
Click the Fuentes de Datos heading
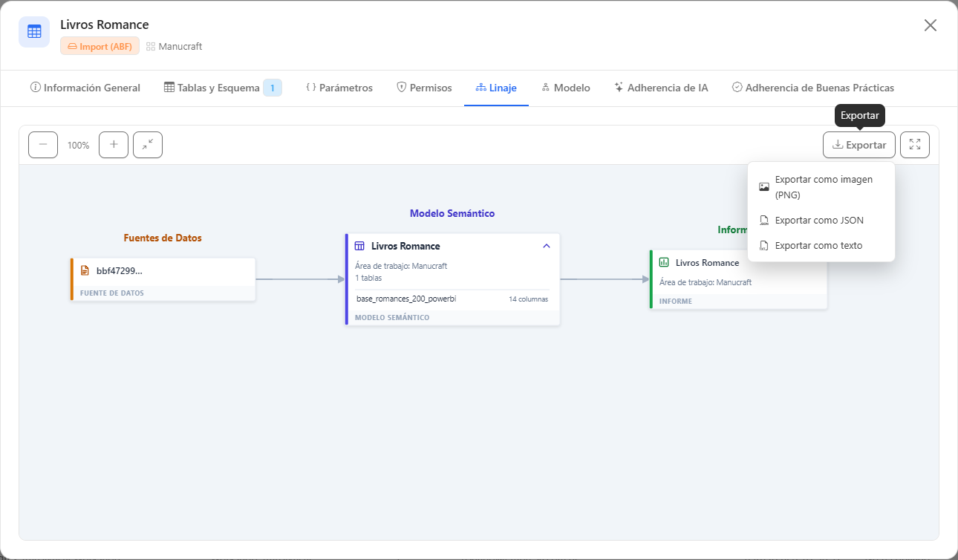pos(163,238)
